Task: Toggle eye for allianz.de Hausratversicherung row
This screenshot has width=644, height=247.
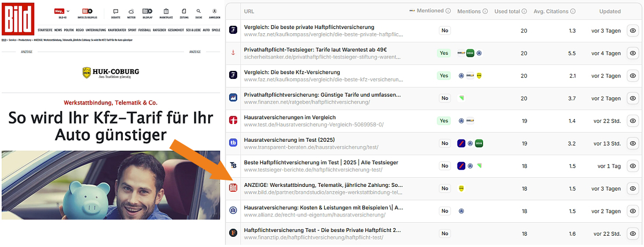Action: pos(633,211)
